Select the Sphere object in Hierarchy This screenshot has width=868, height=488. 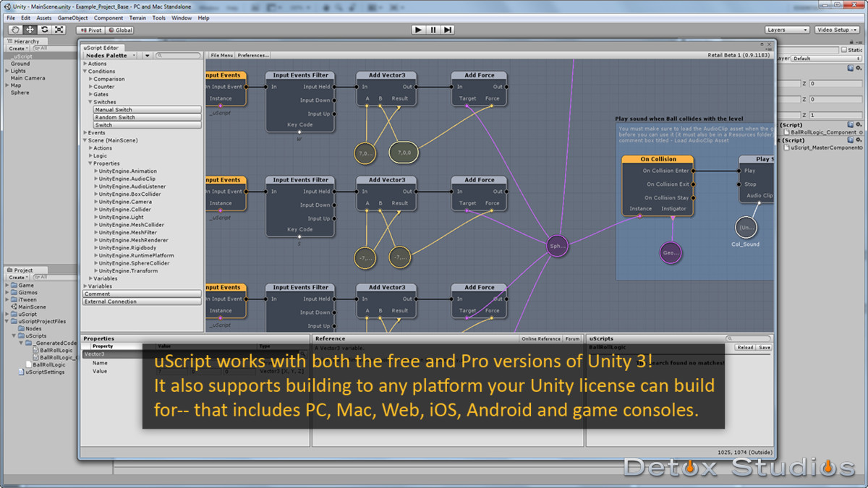(20, 93)
